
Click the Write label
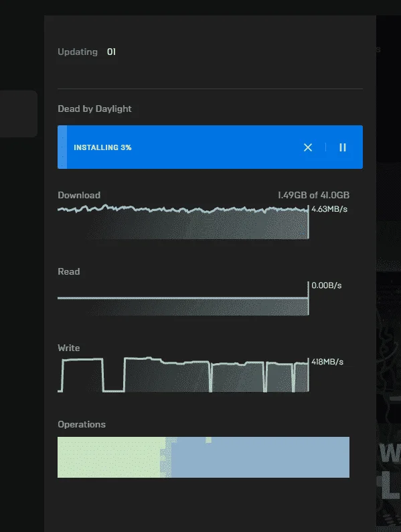coord(69,348)
